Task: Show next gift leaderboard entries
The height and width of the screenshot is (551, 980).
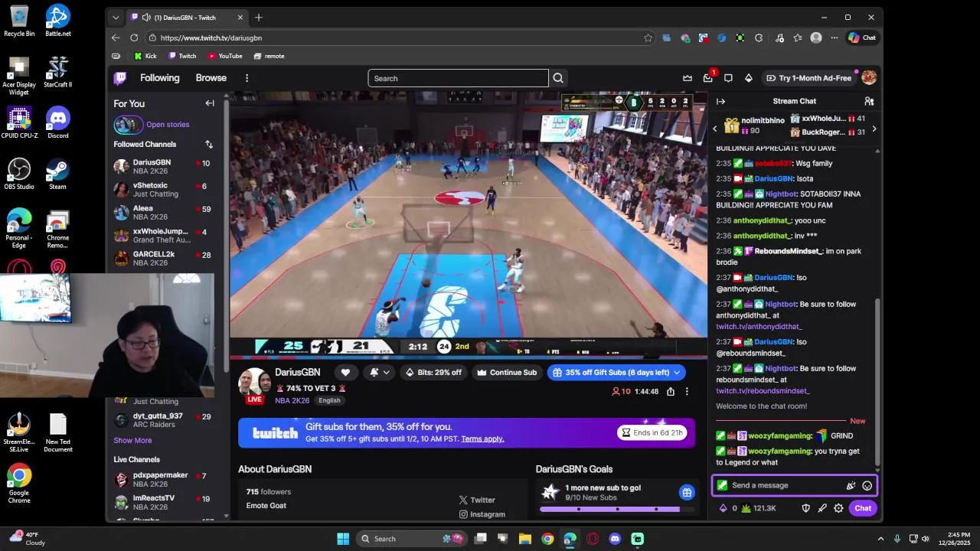Action: (x=874, y=129)
